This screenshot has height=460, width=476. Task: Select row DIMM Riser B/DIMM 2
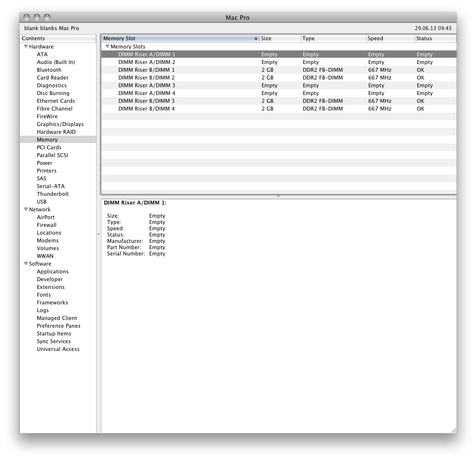[279, 78]
